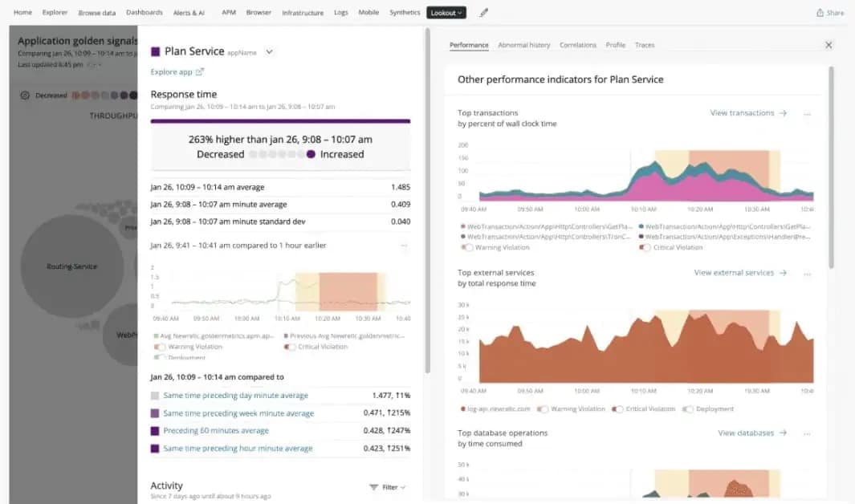
Task: Open the ellipsis menu for Top database operations
Action: click(x=807, y=433)
